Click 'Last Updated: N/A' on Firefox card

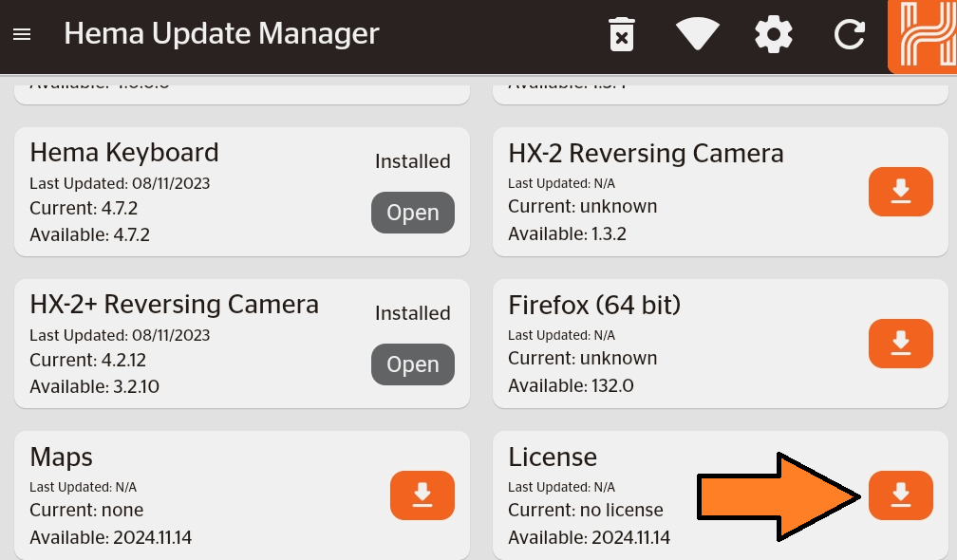click(x=561, y=335)
